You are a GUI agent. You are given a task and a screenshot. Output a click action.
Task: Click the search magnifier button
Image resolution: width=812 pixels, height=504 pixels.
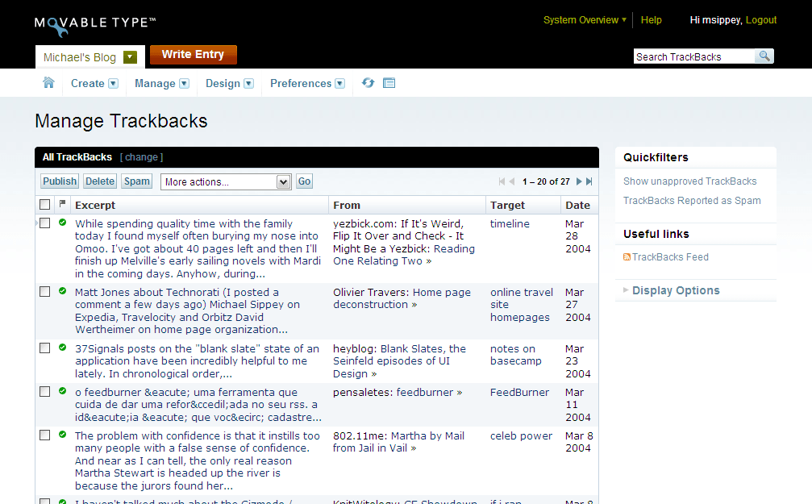pyautogui.click(x=764, y=56)
